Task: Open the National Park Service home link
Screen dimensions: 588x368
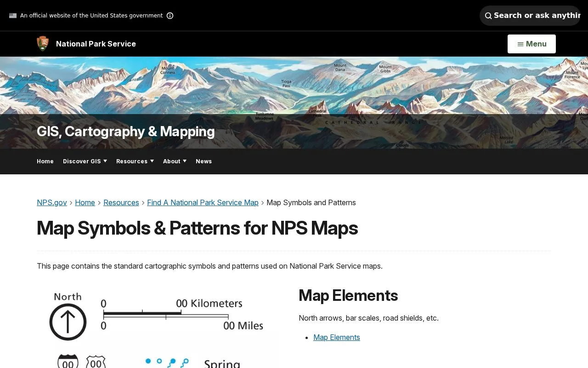Action: (x=96, y=44)
